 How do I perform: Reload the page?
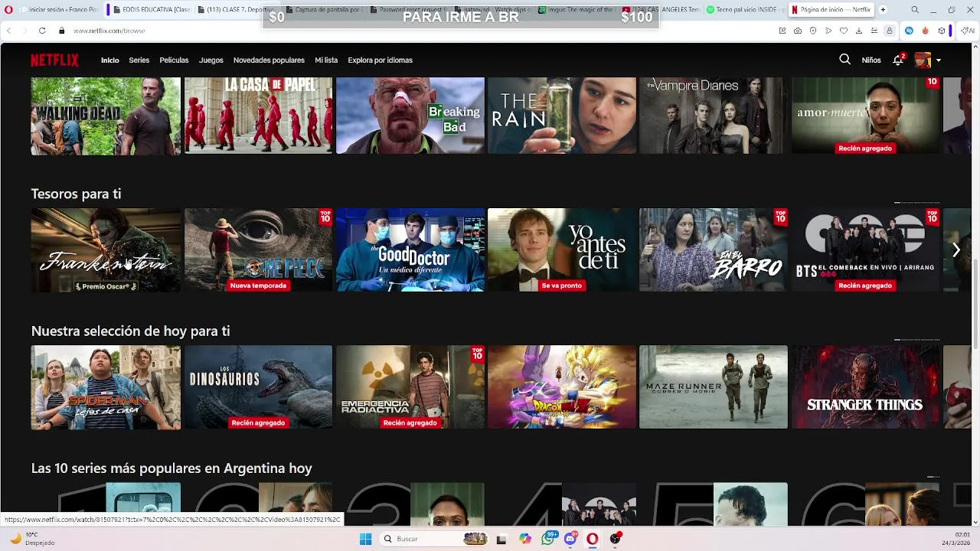tap(41, 31)
